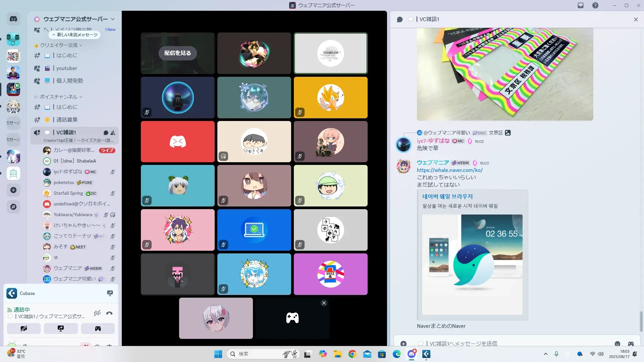The width and height of the screenshot is (644, 362).
Task: Click 配信を見る watch stream button
Action: tap(177, 53)
